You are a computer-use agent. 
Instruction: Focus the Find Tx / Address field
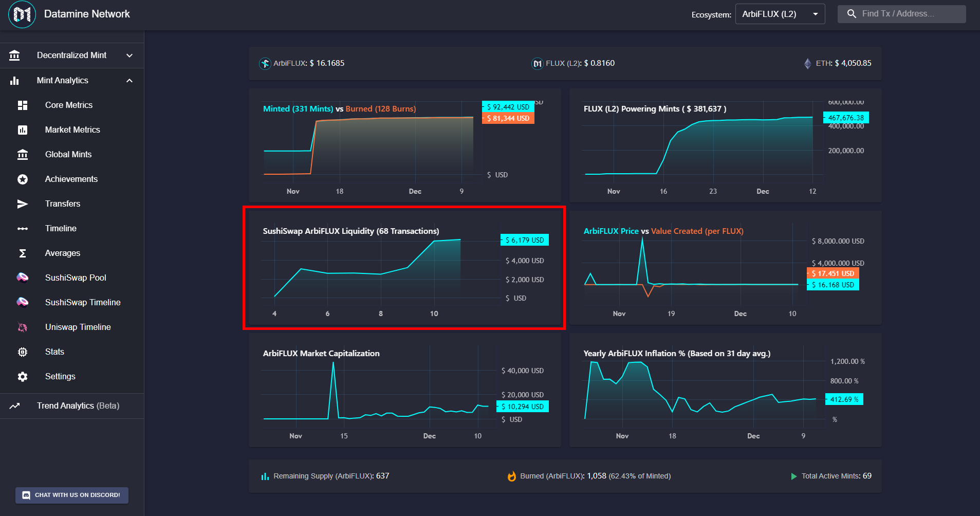coord(902,14)
